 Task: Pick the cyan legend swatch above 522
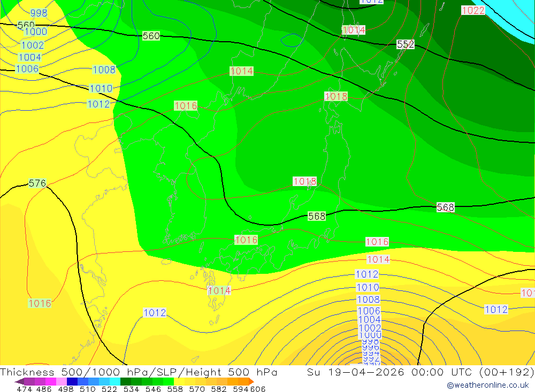pos(115,381)
